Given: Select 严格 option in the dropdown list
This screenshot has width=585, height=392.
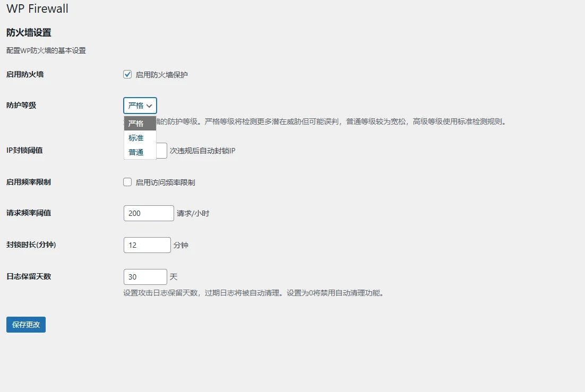Looking at the screenshot, I should point(140,124).
